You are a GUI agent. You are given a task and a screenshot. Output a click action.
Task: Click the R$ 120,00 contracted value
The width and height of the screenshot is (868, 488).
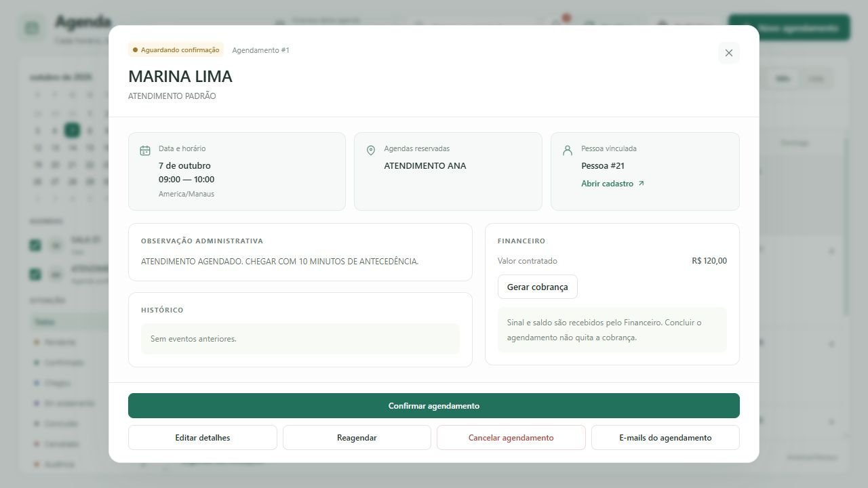pyautogui.click(x=709, y=261)
